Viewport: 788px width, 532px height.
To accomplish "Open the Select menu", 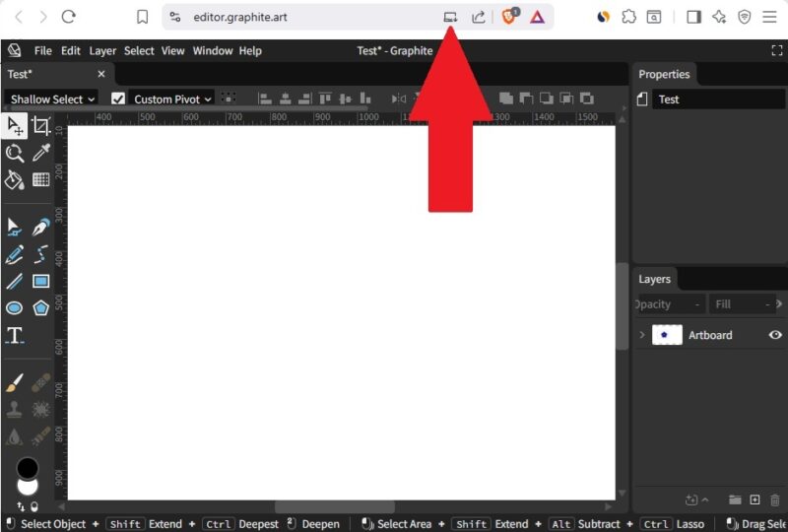I will (139, 51).
